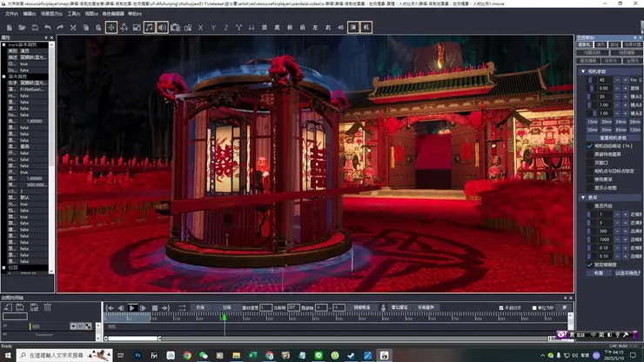
Task: Click the music note toolbar icon
Action: tap(149, 28)
